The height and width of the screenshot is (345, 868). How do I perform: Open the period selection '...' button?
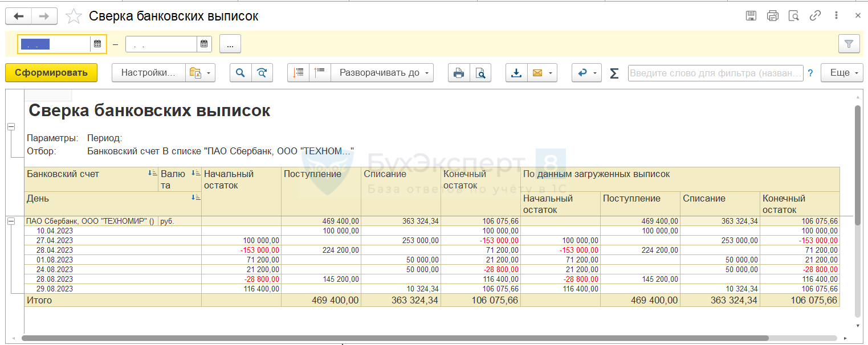(x=230, y=44)
